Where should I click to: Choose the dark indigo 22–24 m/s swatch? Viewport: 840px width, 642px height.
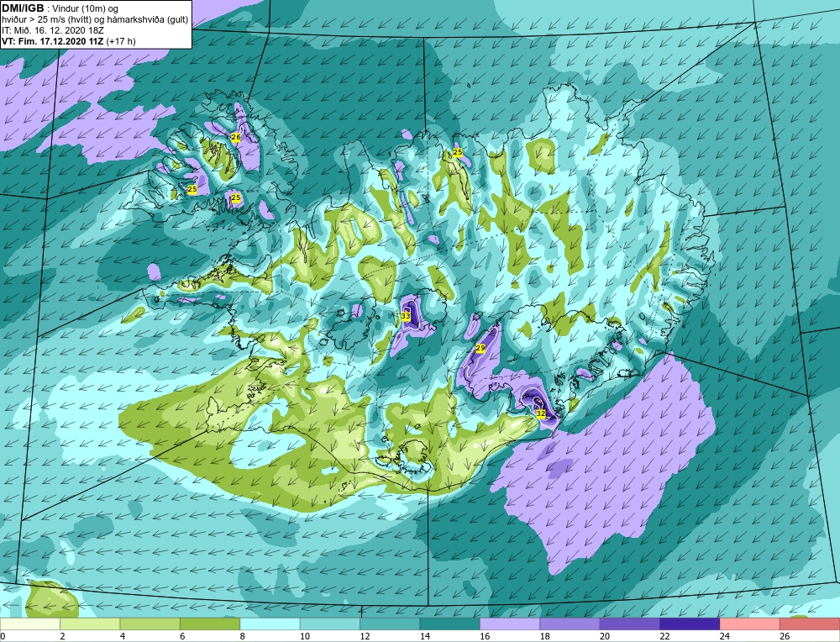[690, 624]
